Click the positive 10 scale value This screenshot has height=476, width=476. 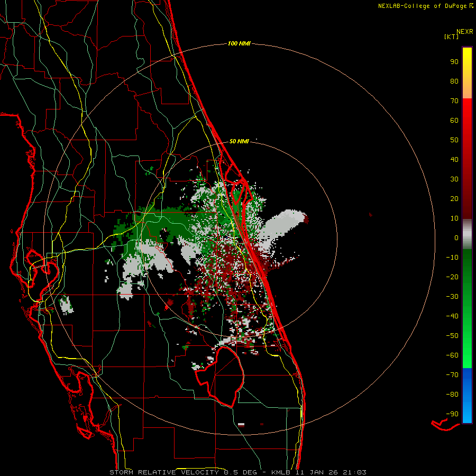pos(454,218)
